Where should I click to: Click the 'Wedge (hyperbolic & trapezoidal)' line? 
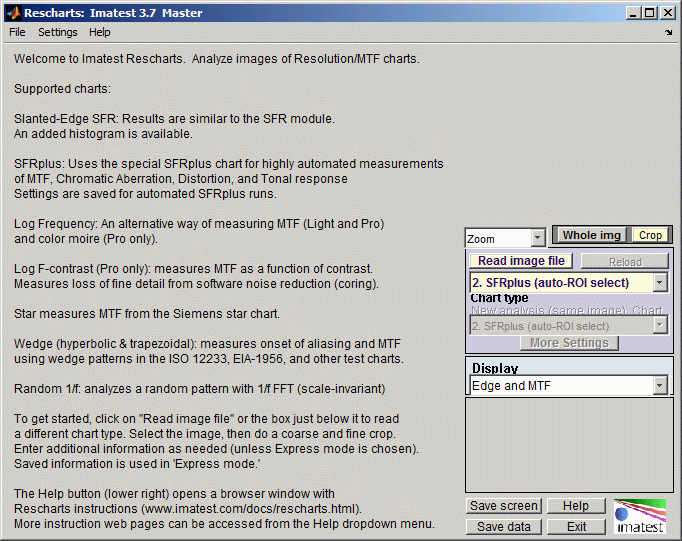click(x=207, y=344)
